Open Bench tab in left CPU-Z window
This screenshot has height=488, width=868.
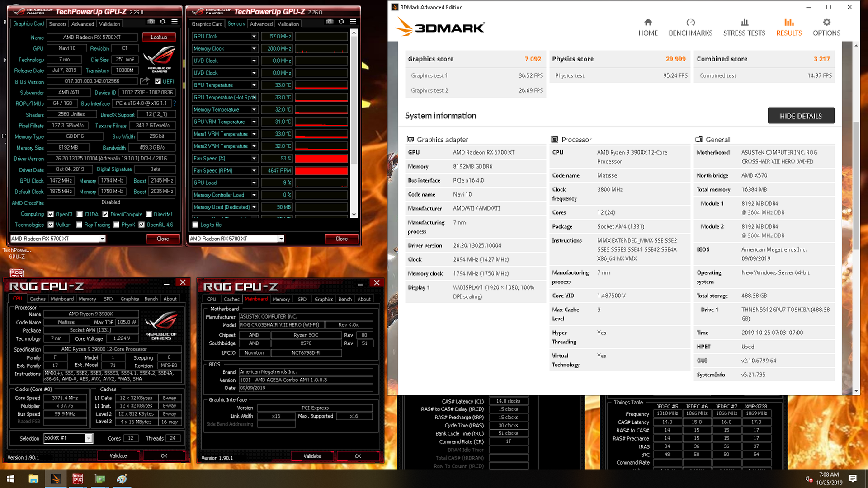151,299
